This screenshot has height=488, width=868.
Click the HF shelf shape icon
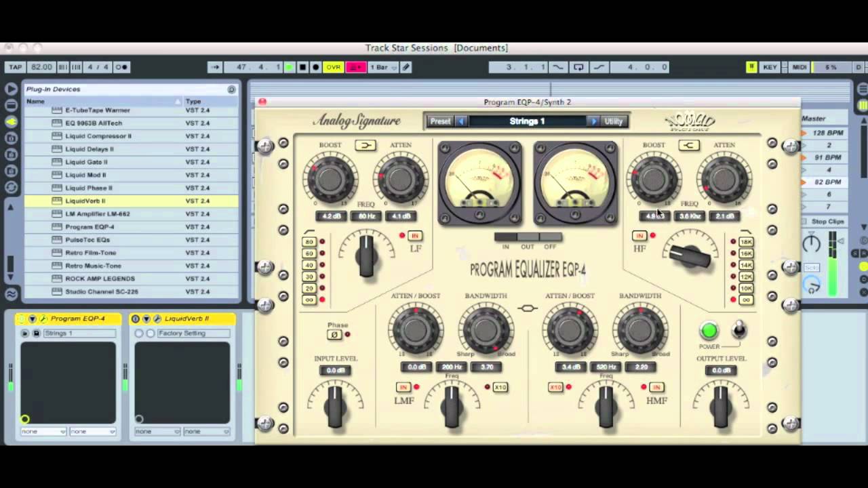689,145
